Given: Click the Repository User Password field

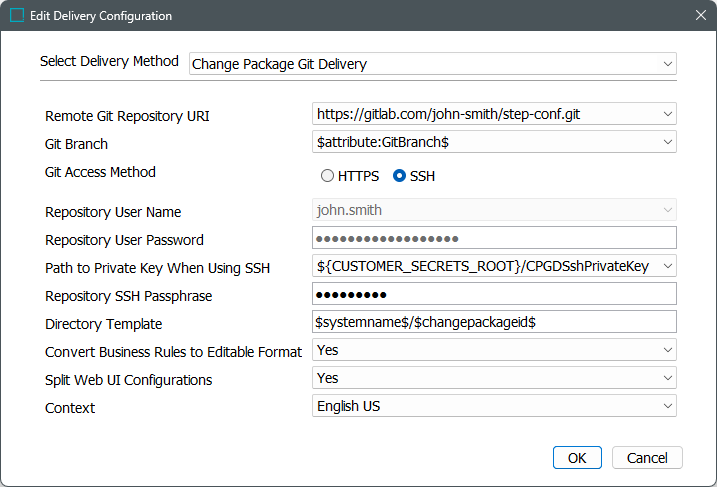Looking at the screenshot, I should pos(495,238).
